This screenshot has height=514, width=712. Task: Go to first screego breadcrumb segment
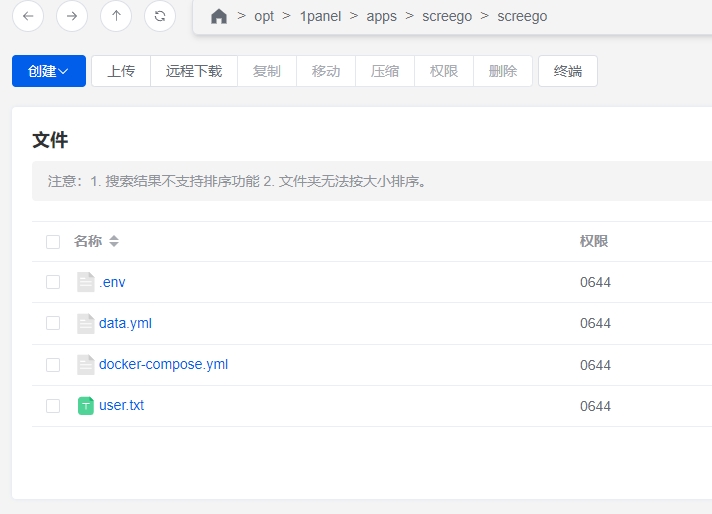[x=447, y=16]
